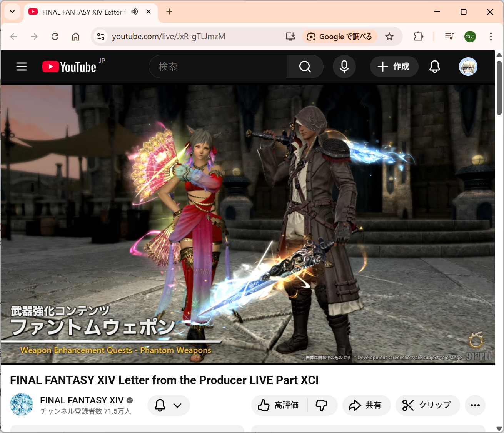The height and width of the screenshot is (433, 504).
Task: Open Chrome extensions puzzle icon
Action: [418, 37]
